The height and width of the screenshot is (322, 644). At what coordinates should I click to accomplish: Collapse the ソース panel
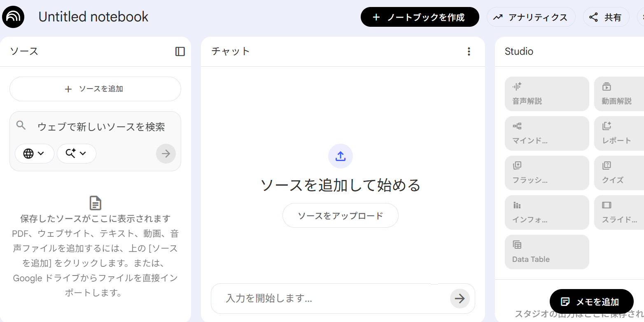click(180, 51)
